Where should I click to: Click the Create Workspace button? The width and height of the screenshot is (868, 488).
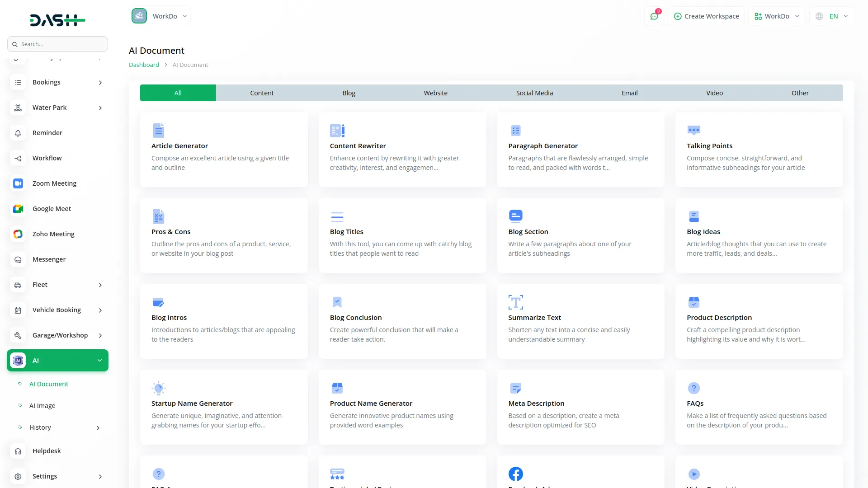tap(706, 16)
